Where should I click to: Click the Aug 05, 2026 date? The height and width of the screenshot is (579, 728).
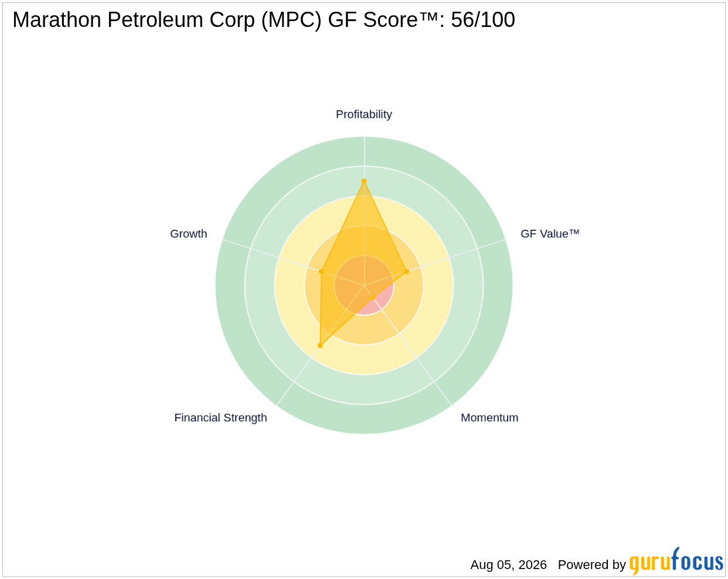[508, 565]
